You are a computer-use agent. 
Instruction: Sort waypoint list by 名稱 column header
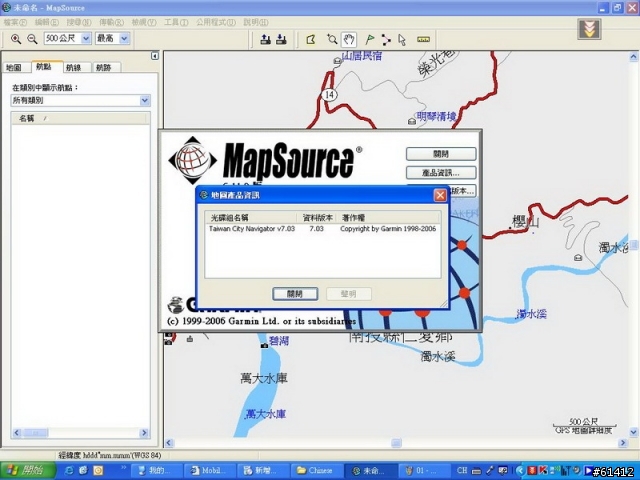click(x=79, y=118)
